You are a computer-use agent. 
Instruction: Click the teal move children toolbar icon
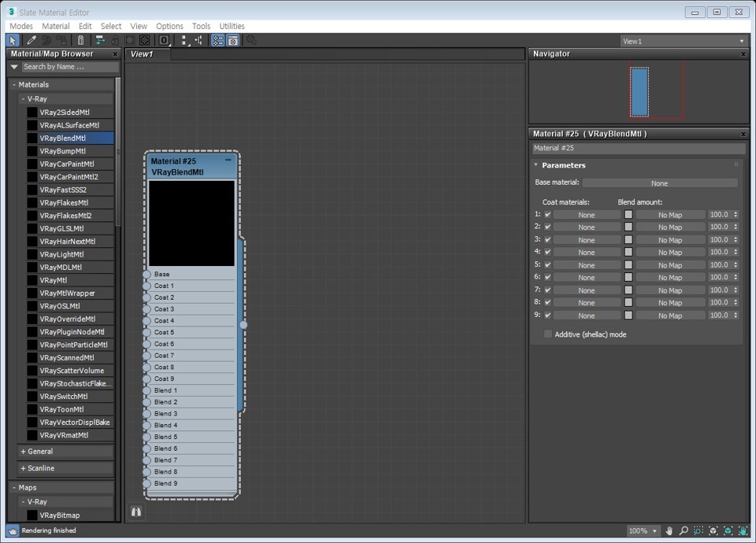click(100, 40)
